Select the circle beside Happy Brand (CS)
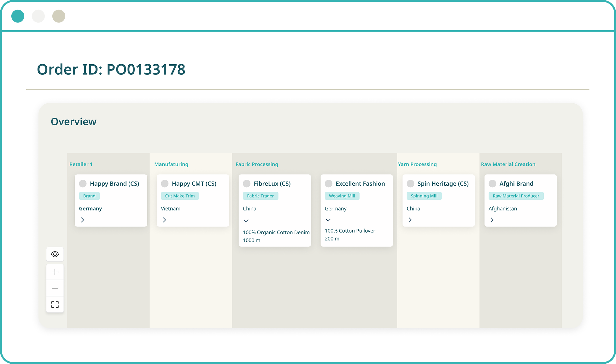Image resolution: width=616 pixels, height=364 pixels. (x=83, y=184)
